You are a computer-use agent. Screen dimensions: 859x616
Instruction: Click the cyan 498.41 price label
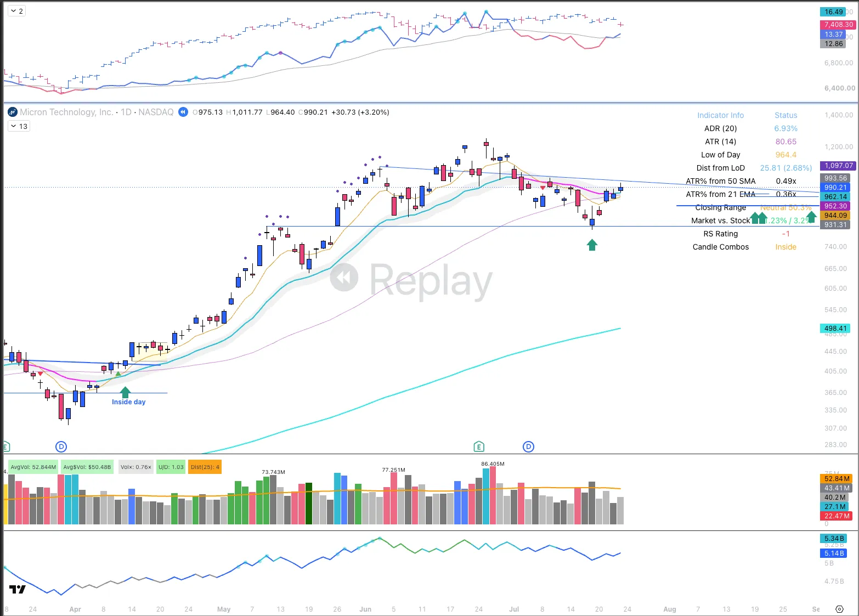point(835,329)
